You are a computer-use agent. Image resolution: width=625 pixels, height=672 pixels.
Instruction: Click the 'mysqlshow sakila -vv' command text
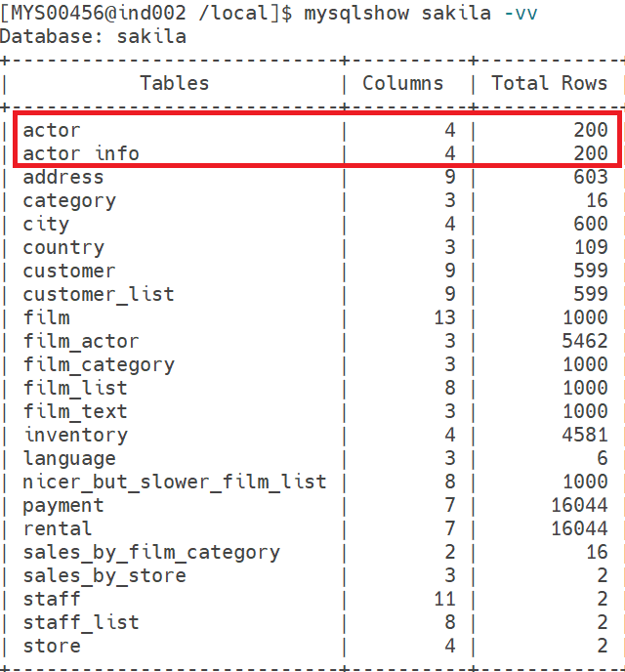point(421,14)
